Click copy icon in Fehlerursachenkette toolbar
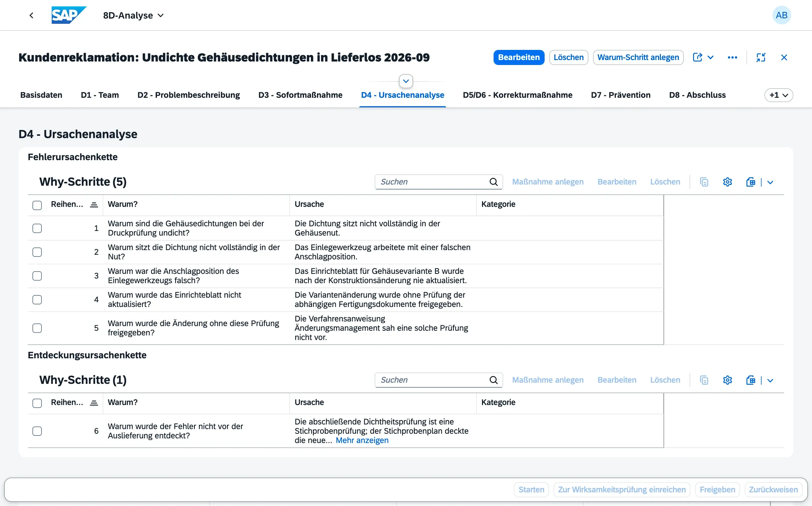The height and width of the screenshot is (506, 812). (x=704, y=182)
